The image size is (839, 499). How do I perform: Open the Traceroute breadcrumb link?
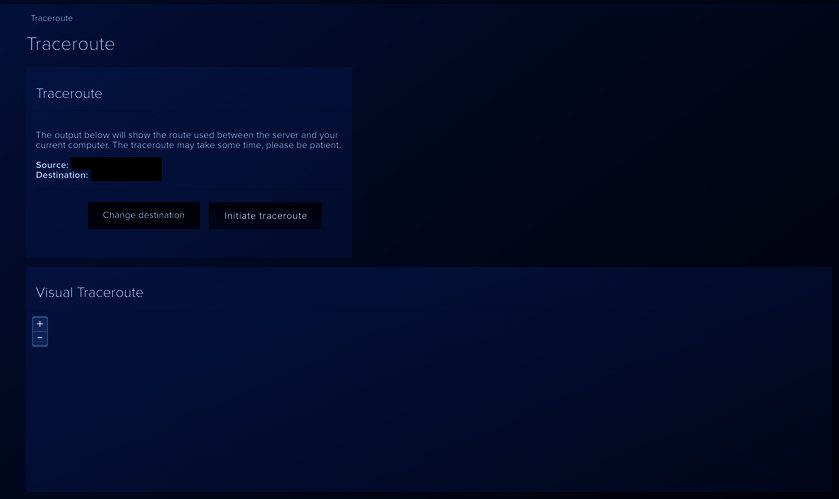[x=52, y=18]
